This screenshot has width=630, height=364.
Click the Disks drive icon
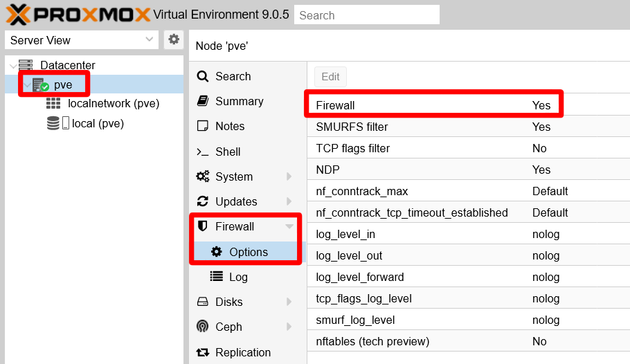[202, 302]
